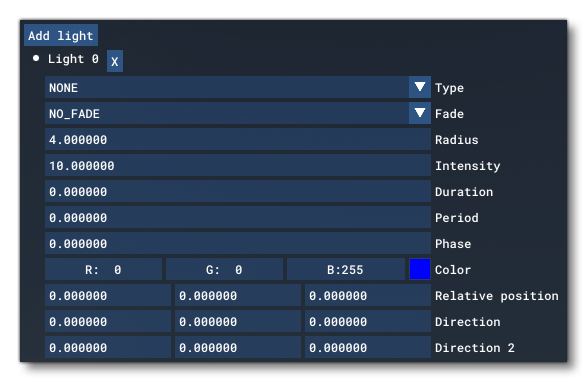Click the Radius label

[457, 140]
